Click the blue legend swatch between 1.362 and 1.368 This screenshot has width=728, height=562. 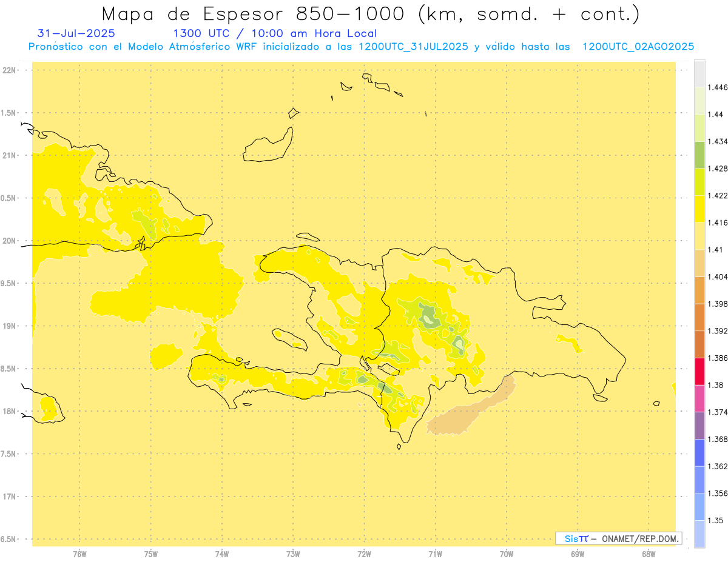pyautogui.click(x=699, y=452)
